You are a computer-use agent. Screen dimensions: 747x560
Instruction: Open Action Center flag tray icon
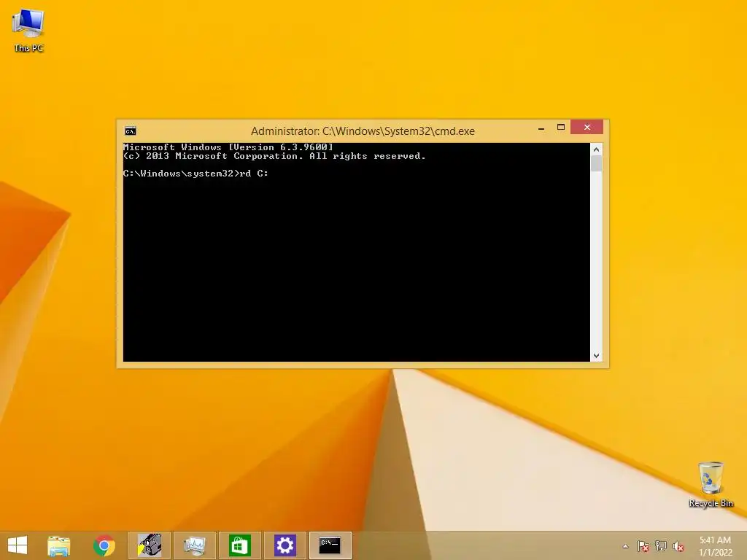(x=643, y=546)
